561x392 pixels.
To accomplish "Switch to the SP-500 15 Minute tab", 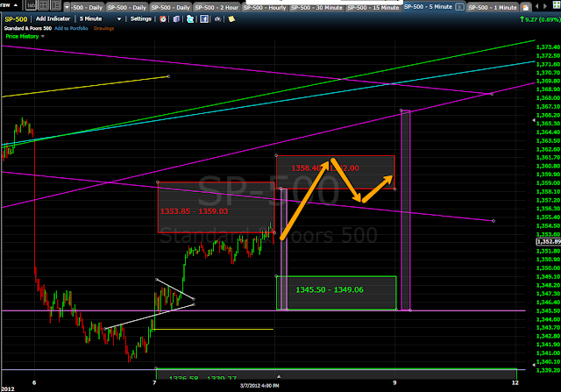I will pos(373,8).
